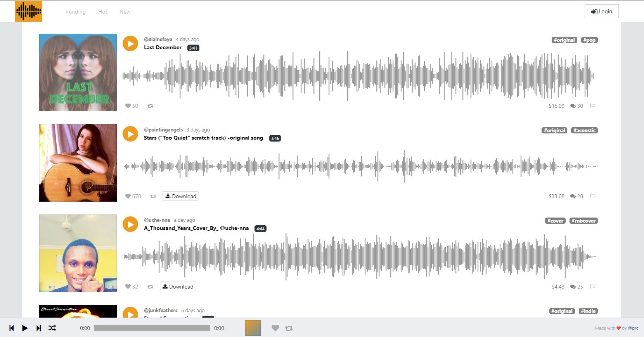
Task: Click the current track artwork in player
Action: pos(253,328)
